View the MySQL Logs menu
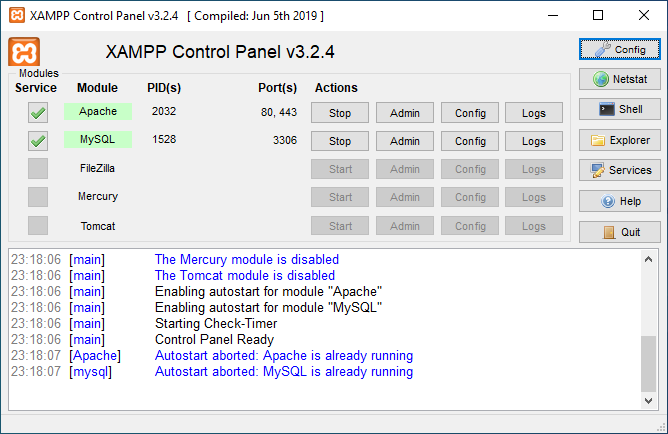The height and width of the screenshot is (434, 668). click(534, 141)
